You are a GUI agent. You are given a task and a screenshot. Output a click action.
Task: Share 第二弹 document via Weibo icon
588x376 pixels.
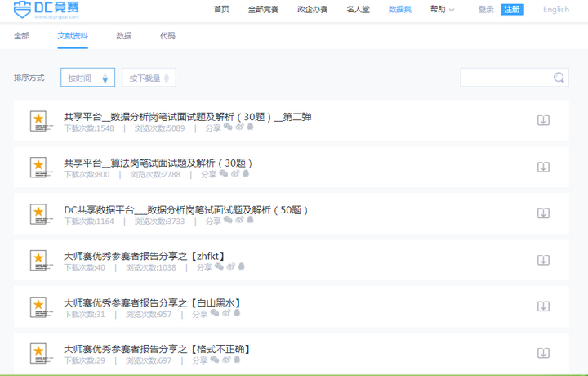[x=239, y=127]
